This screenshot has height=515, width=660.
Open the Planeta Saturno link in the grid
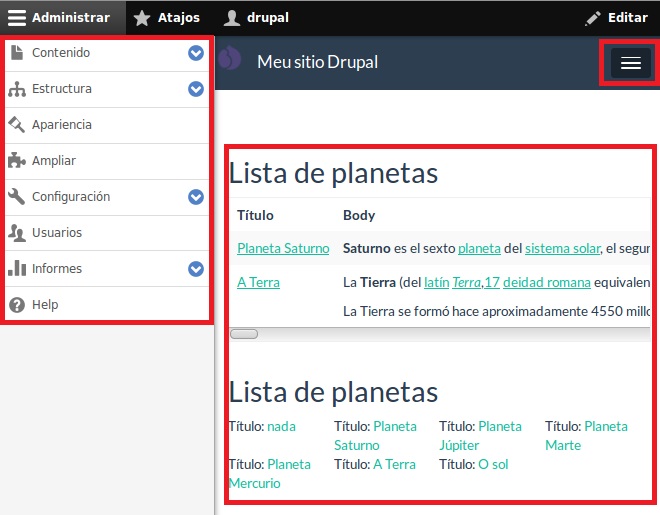[x=375, y=436]
